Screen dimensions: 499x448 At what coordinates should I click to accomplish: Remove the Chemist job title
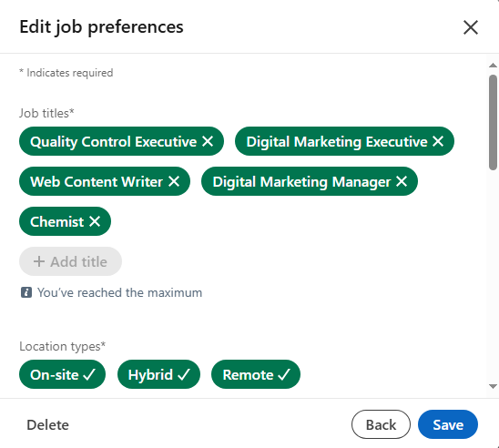(95, 221)
